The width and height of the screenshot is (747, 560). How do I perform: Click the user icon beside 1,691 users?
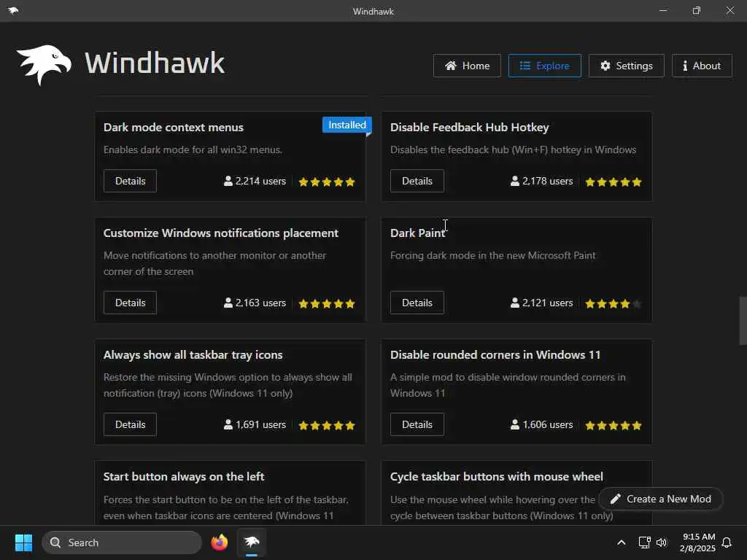pos(228,424)
